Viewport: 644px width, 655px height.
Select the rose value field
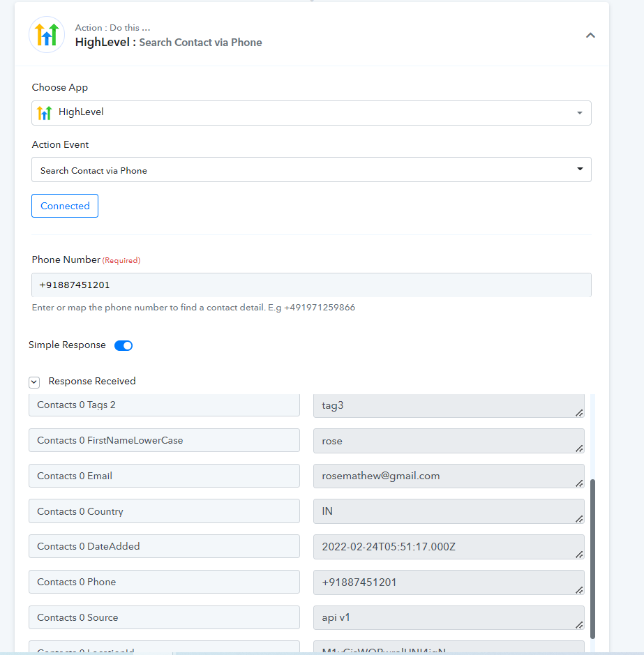pos(449,441)
